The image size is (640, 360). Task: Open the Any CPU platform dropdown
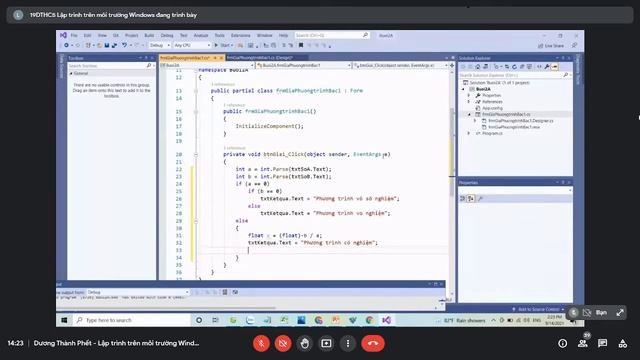click(192, 45)
